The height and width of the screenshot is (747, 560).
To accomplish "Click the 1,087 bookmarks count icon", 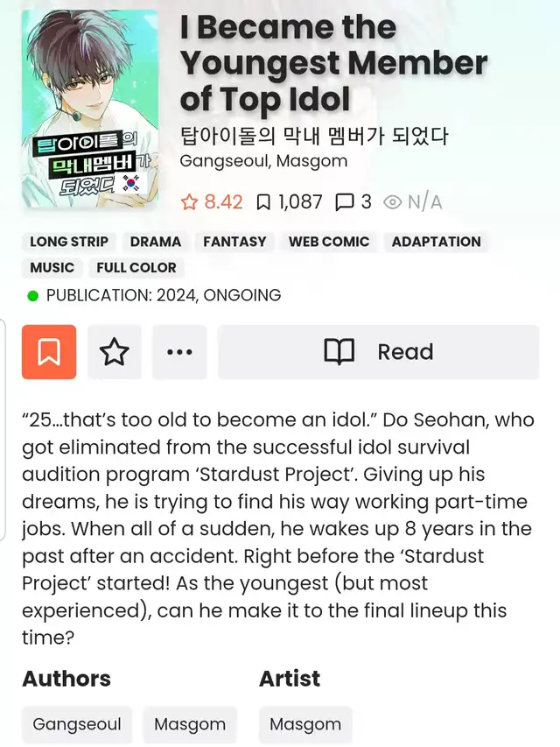I will 262,202.
